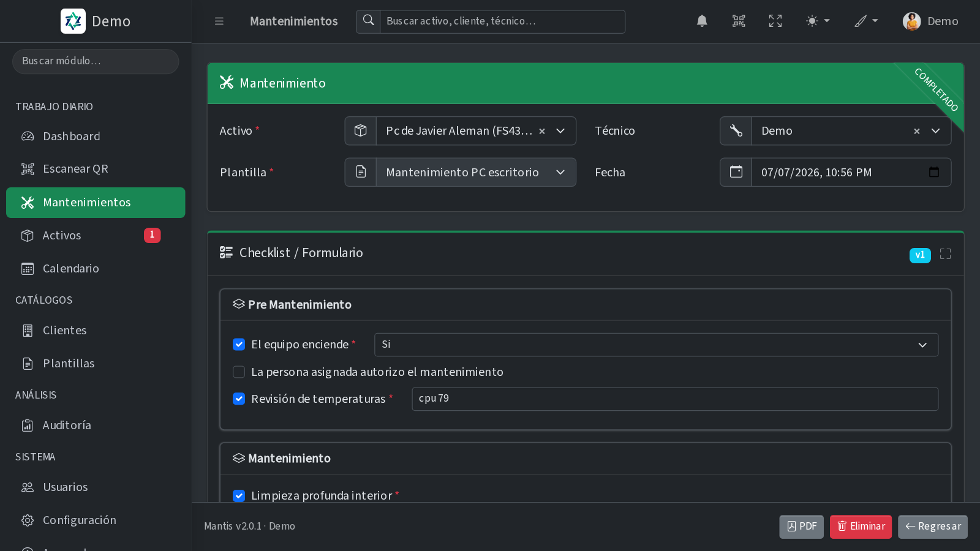Screen dimensions: 980x551
Task: Expand the Checklist panel to fullscreen
Action: (x=945, y=254)
